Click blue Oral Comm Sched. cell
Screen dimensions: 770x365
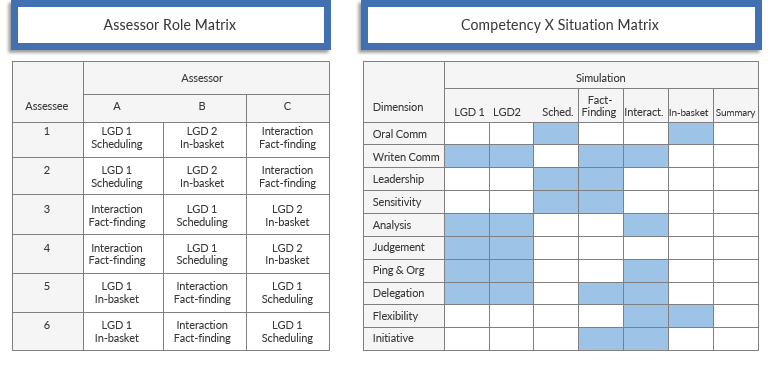coord(556,134)
